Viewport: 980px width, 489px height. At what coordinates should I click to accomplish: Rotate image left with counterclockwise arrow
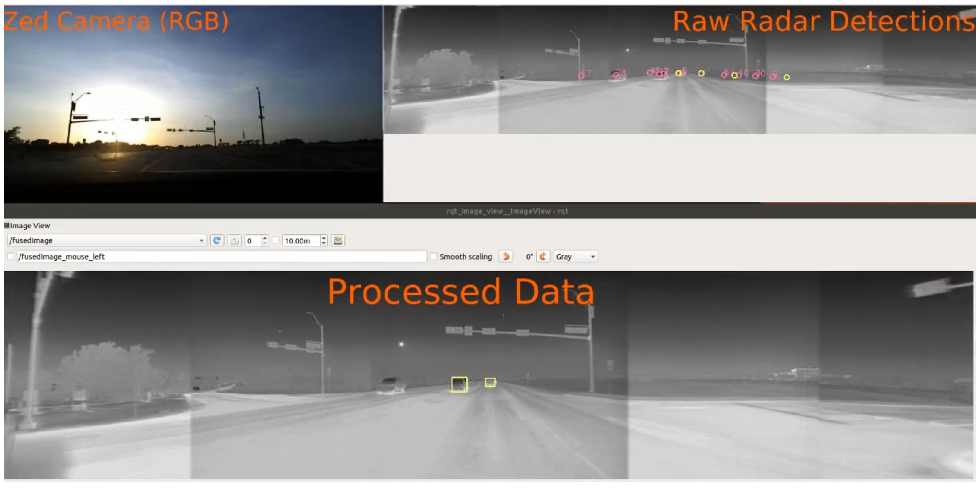click(506, 257)
